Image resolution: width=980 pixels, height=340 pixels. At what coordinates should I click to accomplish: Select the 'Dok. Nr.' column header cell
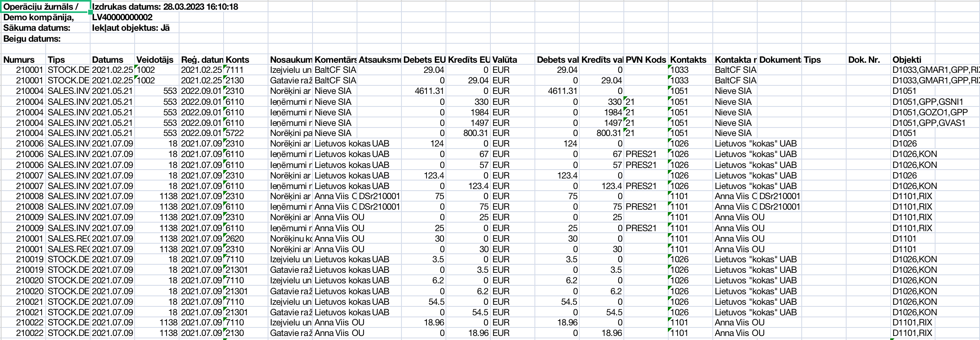pyautogui.click(x=868, y=60)
